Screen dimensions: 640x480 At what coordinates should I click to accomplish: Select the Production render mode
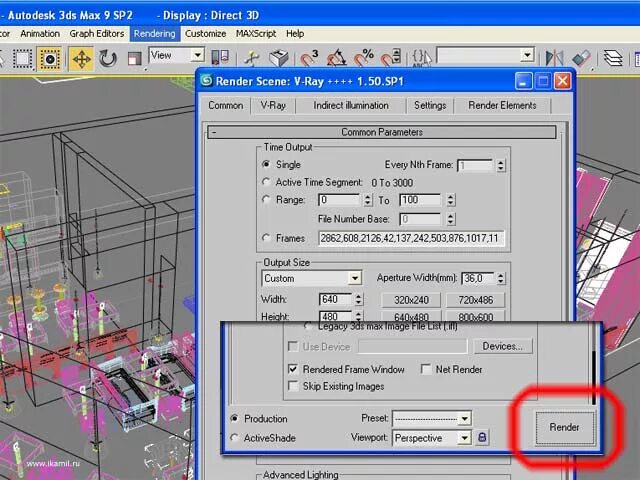tap(234, 418)
